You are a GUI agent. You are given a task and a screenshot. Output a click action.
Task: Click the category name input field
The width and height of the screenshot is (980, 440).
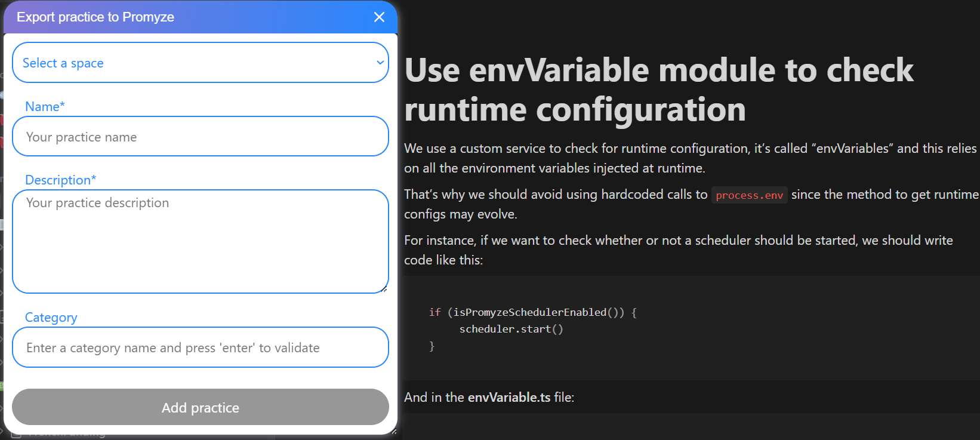tap(201, 347)
